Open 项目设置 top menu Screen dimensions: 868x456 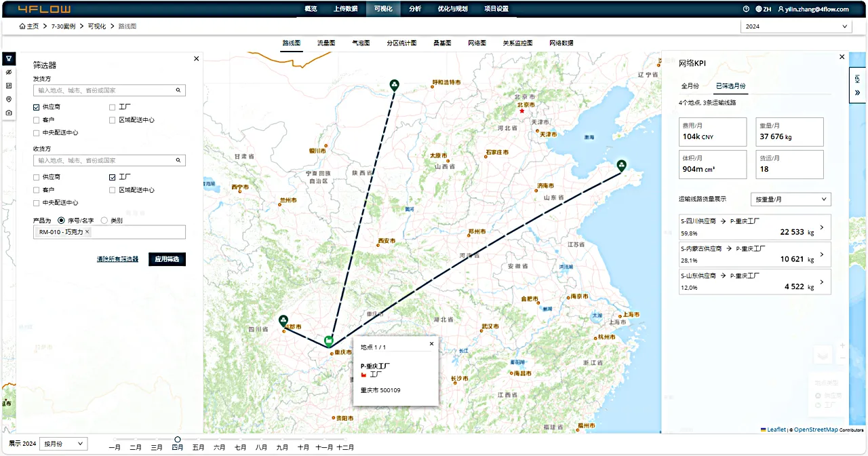pos(496,9)
